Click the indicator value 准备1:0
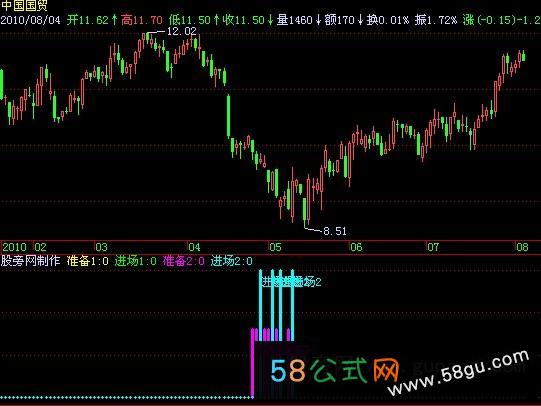The width and height of the screenshot is (541, 406). [88, 261]
